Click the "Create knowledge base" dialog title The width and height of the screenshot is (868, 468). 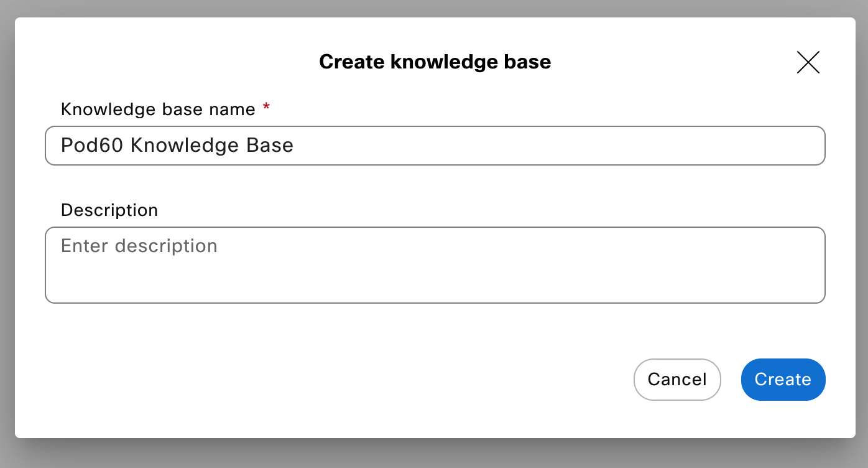pos(435,62)
